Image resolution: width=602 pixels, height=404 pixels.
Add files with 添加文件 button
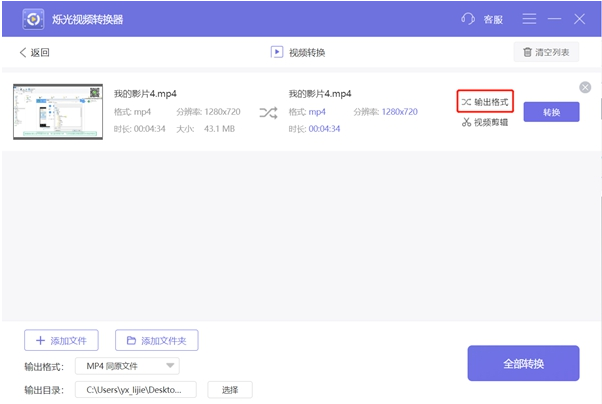pos(61,340)
